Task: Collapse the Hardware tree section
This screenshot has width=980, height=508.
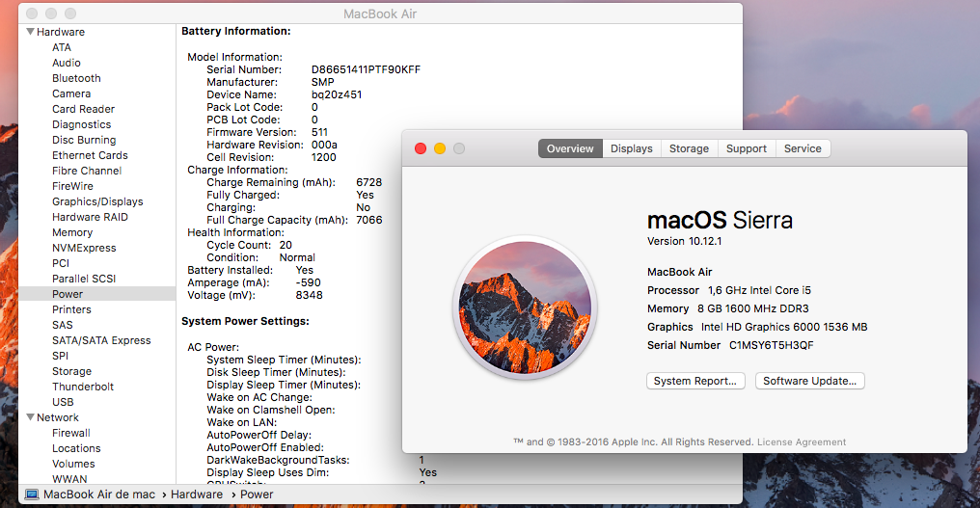Action: click(x=30, y=32)
